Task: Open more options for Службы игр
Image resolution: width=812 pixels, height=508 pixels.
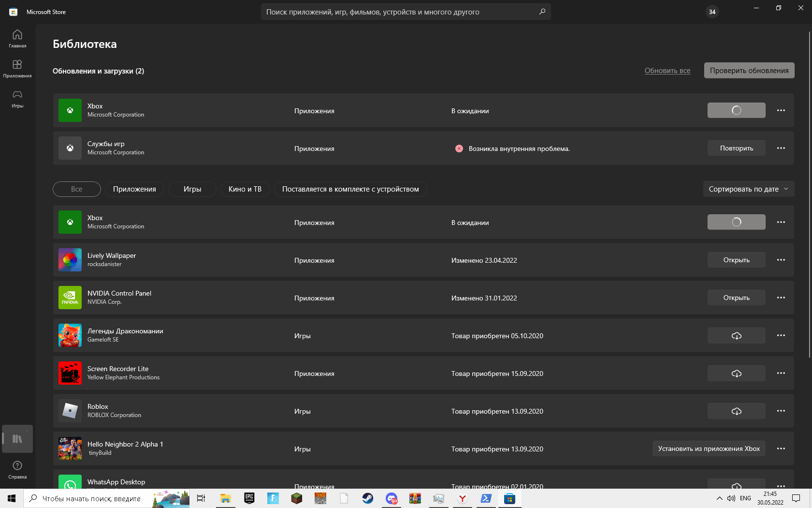Action: 781,148
